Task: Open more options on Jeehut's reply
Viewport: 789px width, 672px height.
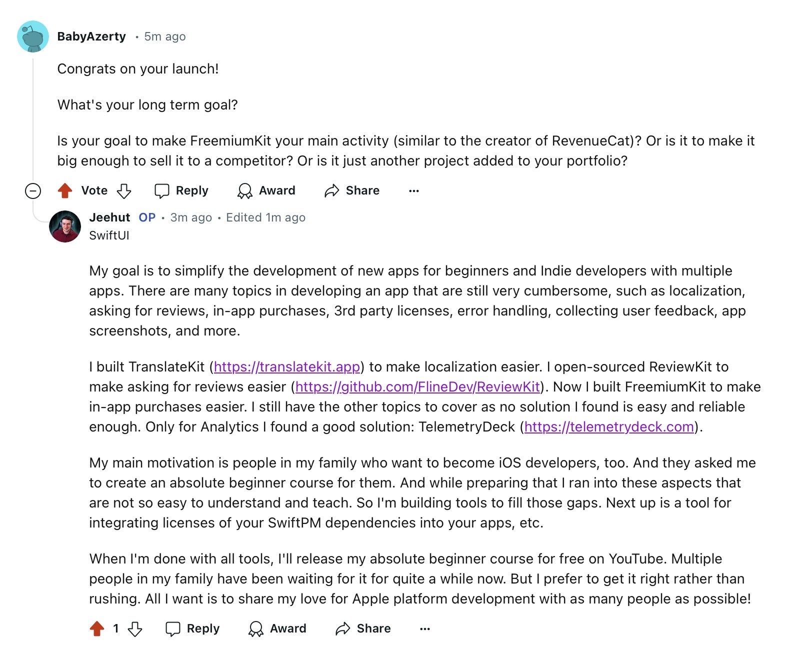Action: pos(424,629)
